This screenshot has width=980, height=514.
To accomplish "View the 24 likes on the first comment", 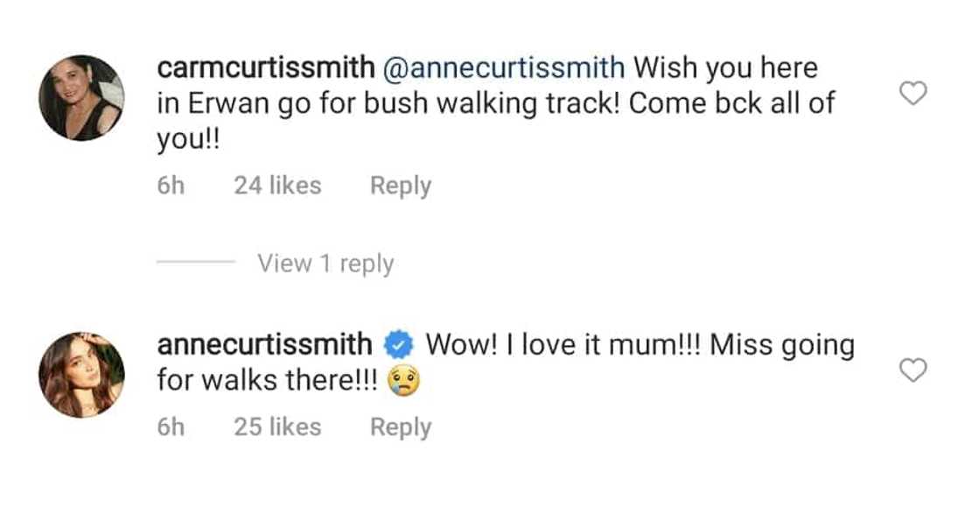I will 278,185.
